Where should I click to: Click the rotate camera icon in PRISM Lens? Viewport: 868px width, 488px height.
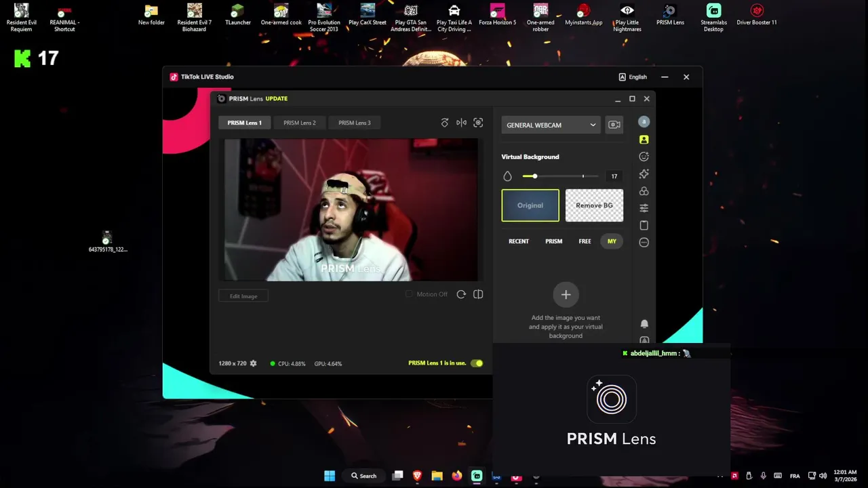pos(445,123)
